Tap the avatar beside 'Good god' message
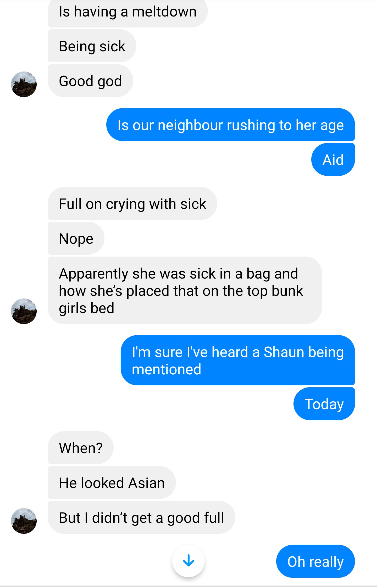377x588 pixels. tap(24, 84)
